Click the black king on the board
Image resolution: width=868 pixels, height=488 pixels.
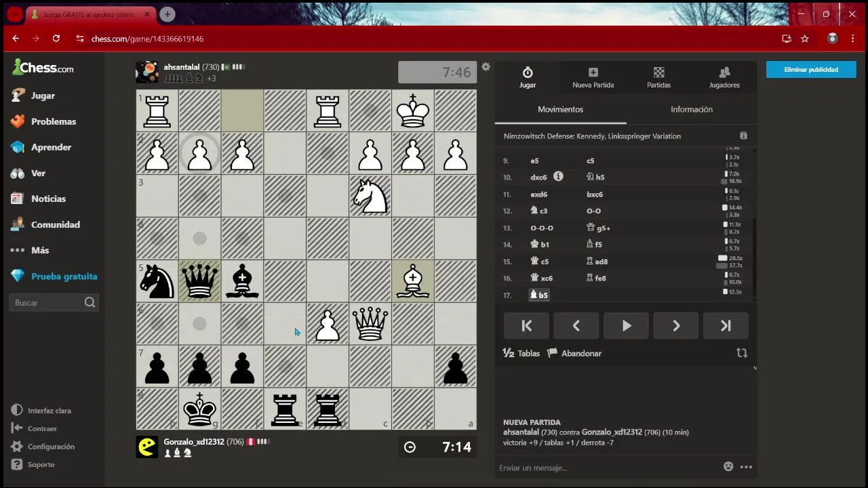(x=199, y=409)
